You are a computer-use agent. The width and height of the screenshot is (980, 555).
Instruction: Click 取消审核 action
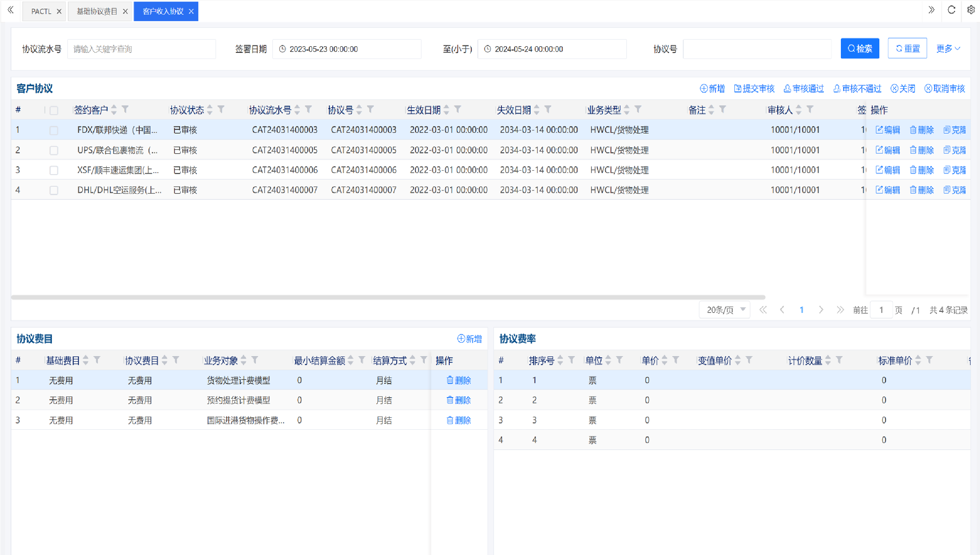tap(945, 89)
